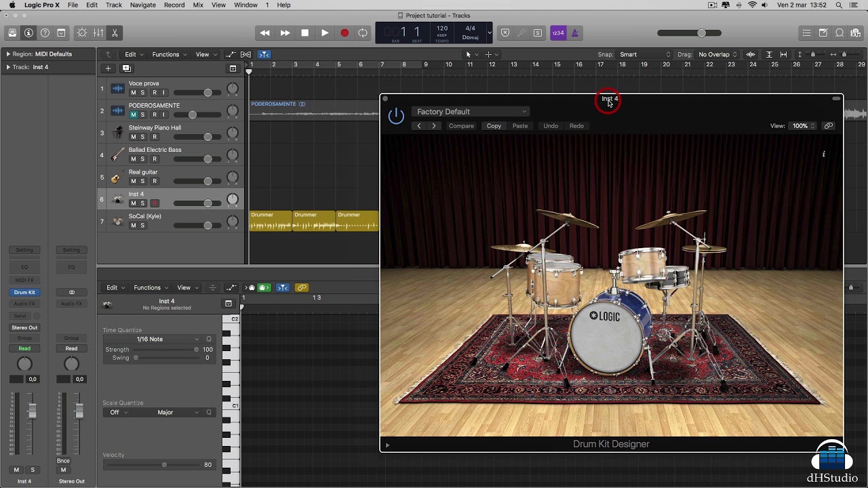Solo the Steinway Piano Hall track
This screenshot has width=868, height=488.
click(142, 137)
